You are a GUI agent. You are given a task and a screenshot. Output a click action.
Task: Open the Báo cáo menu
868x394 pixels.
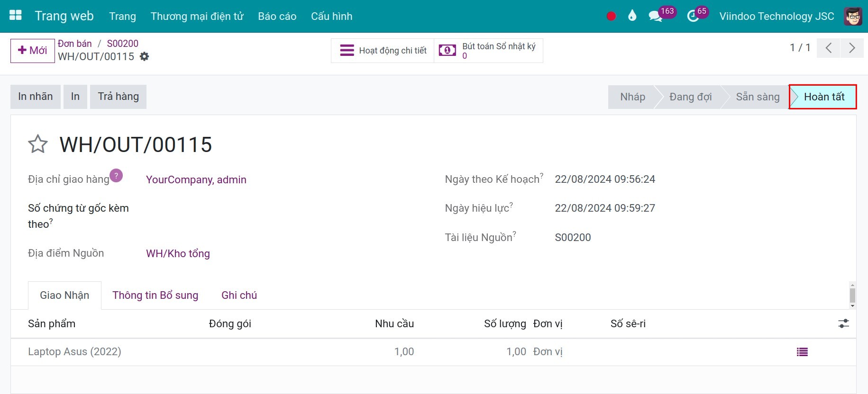277,16
